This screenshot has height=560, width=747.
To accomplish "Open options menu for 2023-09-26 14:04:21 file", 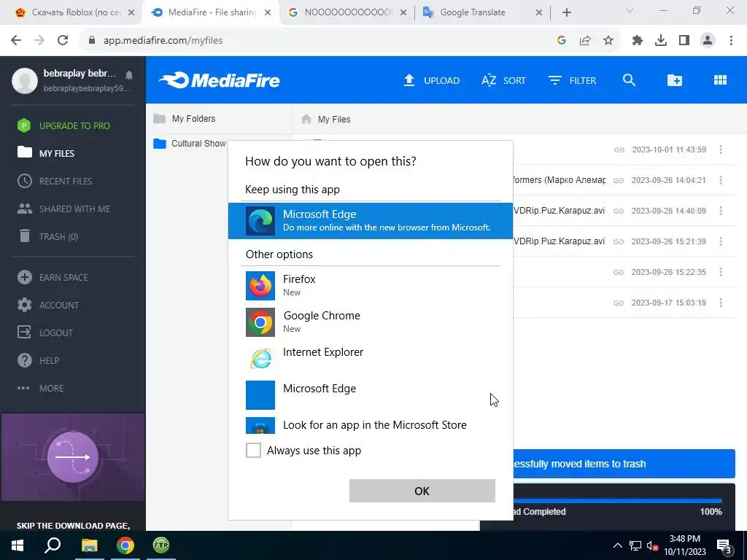I will (x=721, y=181).
